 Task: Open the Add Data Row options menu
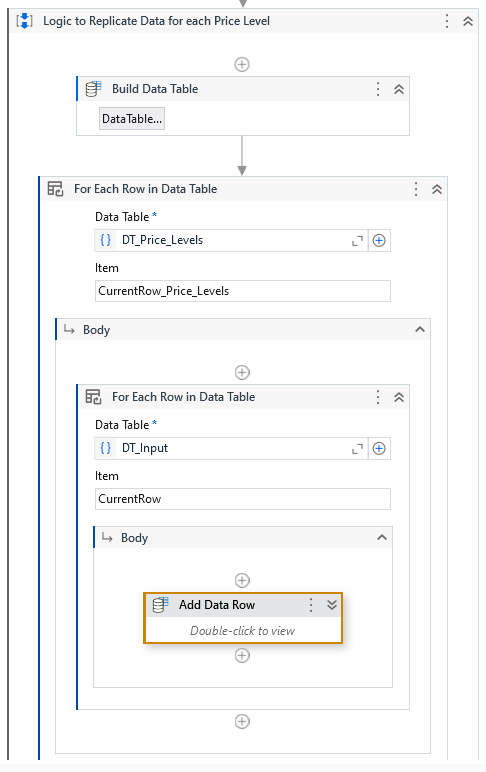point(311,605)
